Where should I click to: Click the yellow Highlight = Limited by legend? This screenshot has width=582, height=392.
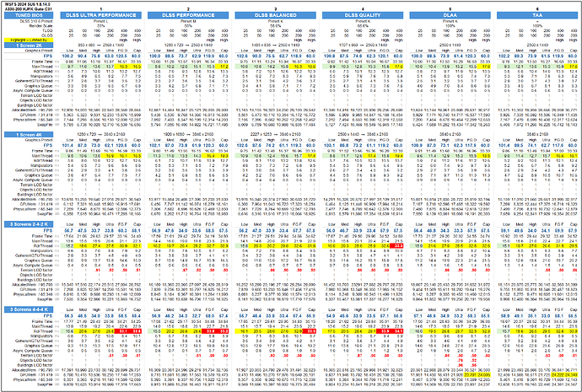[29, 40]
